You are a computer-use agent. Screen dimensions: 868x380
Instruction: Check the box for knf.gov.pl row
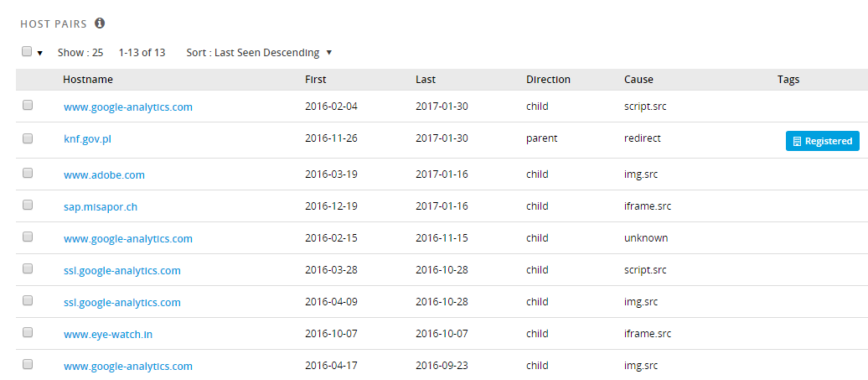click(28, 139)
